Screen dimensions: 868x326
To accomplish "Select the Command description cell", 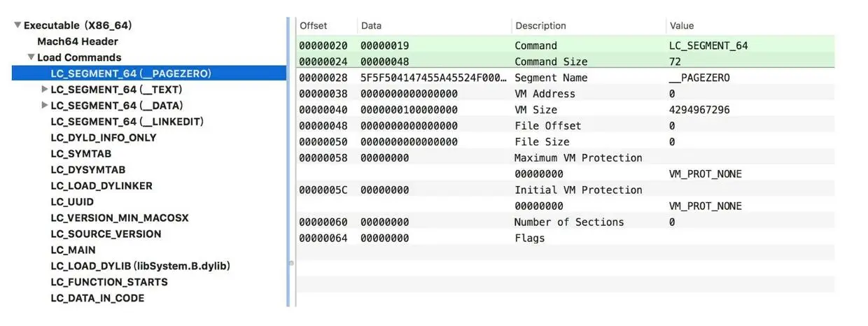I will click(535, 45).
